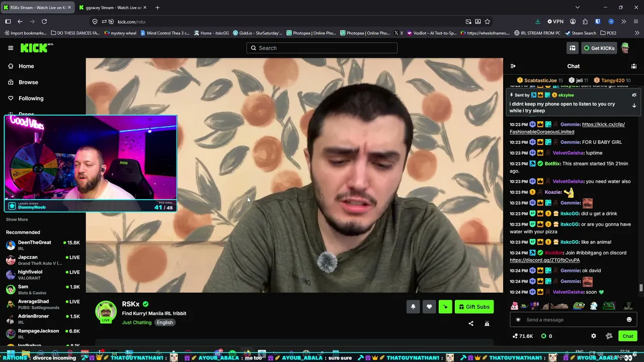Click the 71.6K channel points counter

click(523, 336)
